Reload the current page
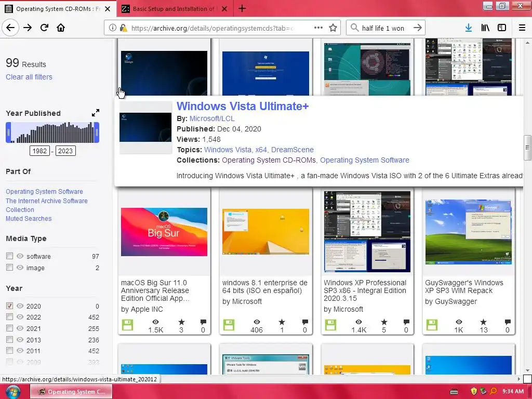Image resolution: width=532 pixels, height=399 pixels. (x=45, y=28)
